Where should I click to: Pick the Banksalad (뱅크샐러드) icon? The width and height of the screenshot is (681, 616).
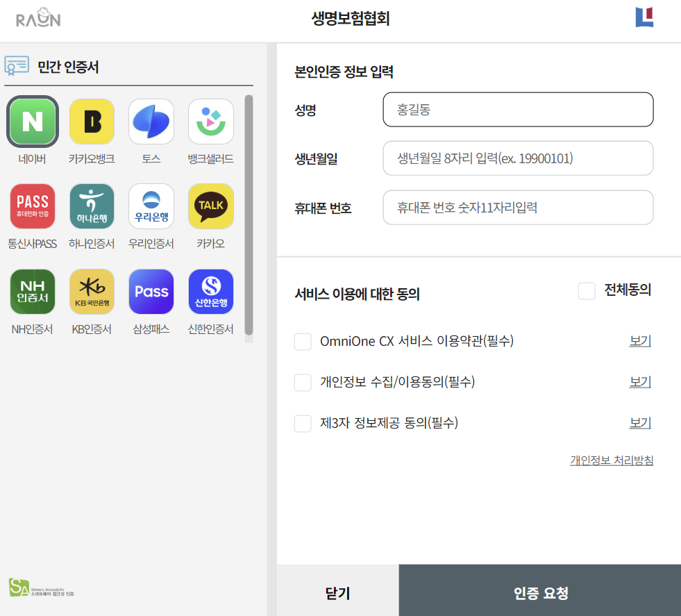point(210,122)
